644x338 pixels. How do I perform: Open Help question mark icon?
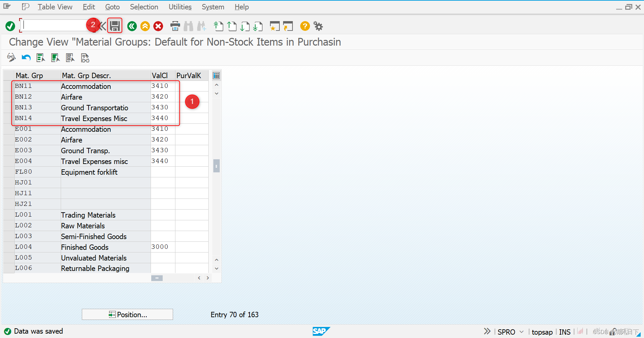point(305,26)
